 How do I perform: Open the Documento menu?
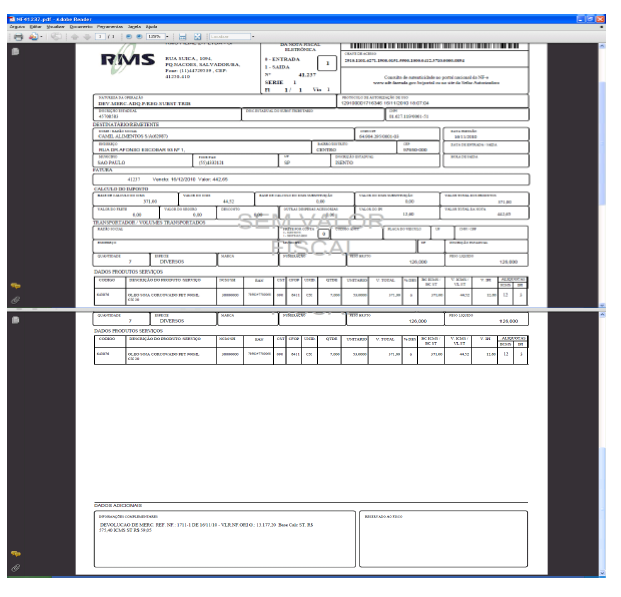coord(81,27)
